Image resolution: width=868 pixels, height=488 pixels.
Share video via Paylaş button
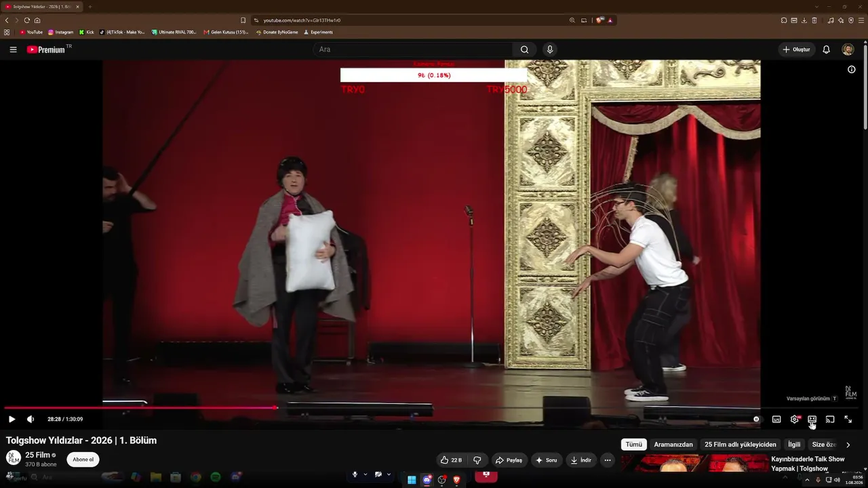pyautogui.click(x=509, y=460)
